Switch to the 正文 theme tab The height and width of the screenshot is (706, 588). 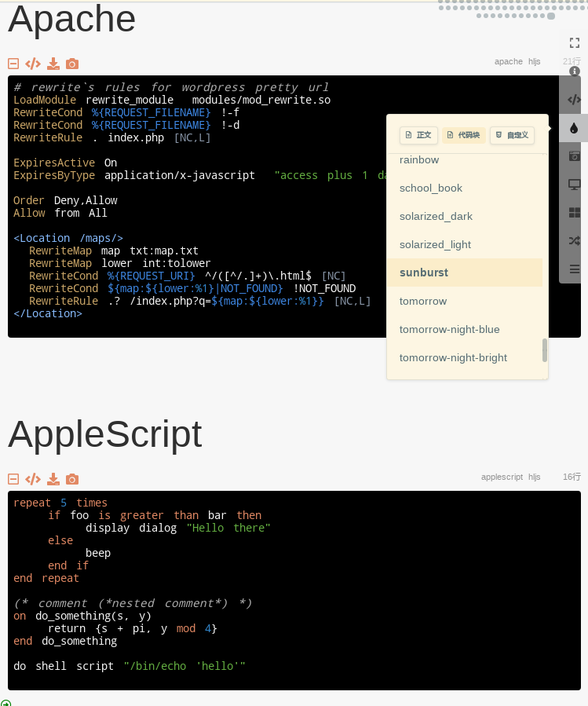click(418, 135)
